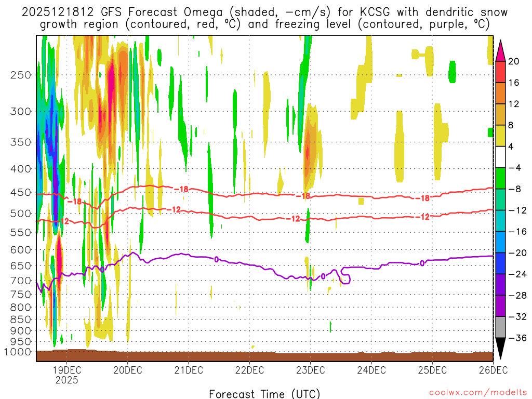Image resolution: width=532 pixels, height=399 pixels.
Task: Select the 900 pressure level label
Action: point(21,330)
